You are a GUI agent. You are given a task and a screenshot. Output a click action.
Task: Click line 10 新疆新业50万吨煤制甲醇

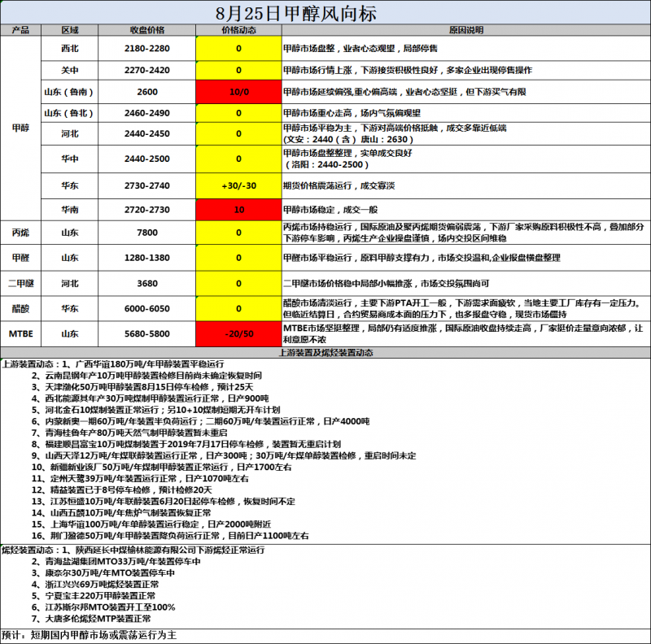pos(161,467)
